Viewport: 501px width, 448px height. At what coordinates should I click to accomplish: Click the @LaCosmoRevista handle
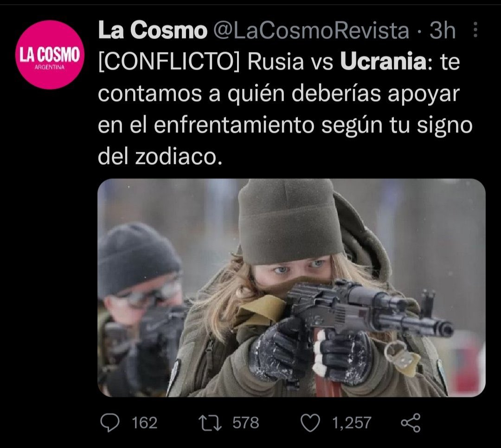pos(311,30)
